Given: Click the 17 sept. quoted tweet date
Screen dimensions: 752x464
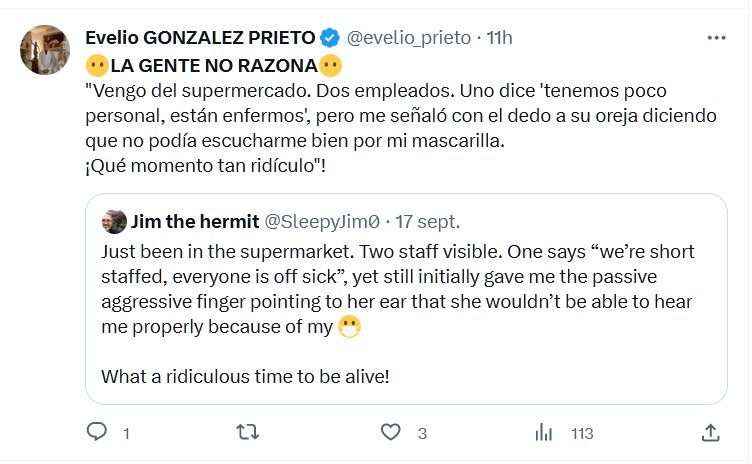Looking at the screenshot, I should point(429,221).
